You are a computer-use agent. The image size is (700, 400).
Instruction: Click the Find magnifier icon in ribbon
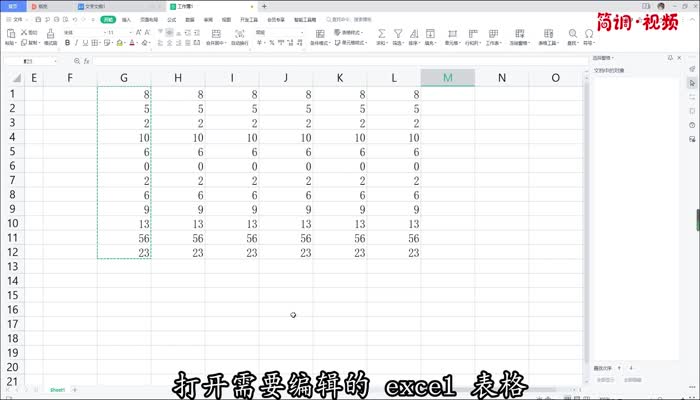click(x=573, y=33)
